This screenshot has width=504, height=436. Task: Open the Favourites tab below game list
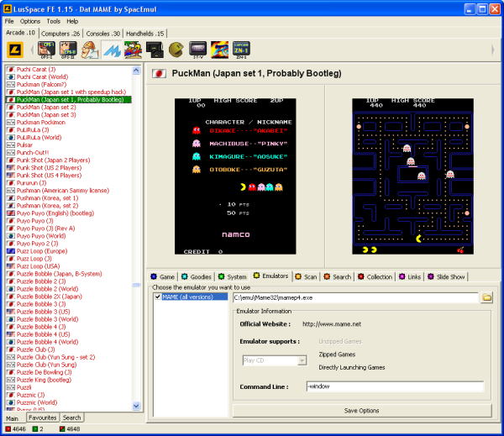[x=42, y=418]
